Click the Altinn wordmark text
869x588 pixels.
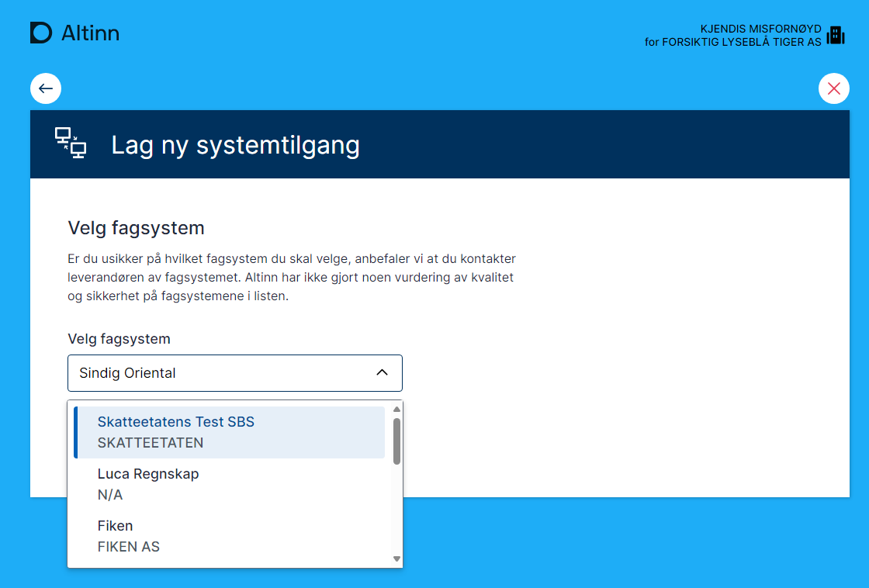click(90, 33)
